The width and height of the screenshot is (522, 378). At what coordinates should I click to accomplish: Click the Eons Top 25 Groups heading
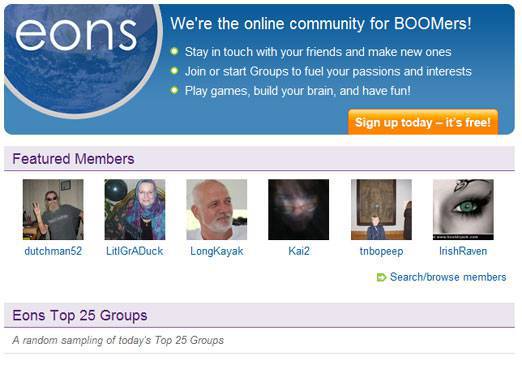pos(80,315)
